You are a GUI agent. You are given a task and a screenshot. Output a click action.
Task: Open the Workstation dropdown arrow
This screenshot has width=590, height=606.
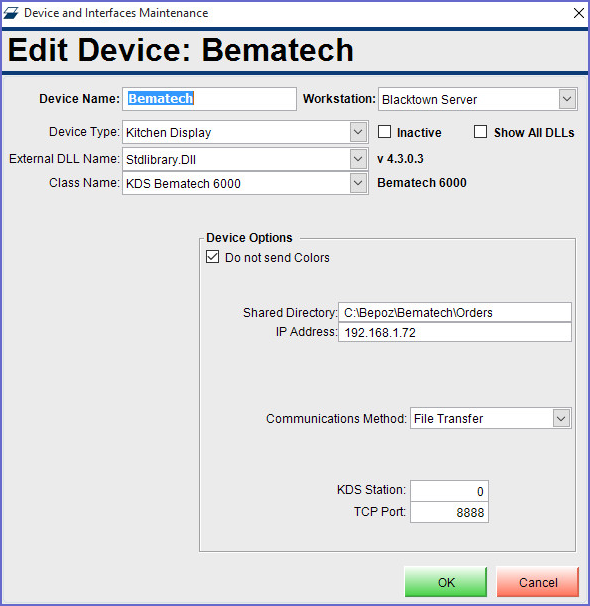[x=567, y=99]
